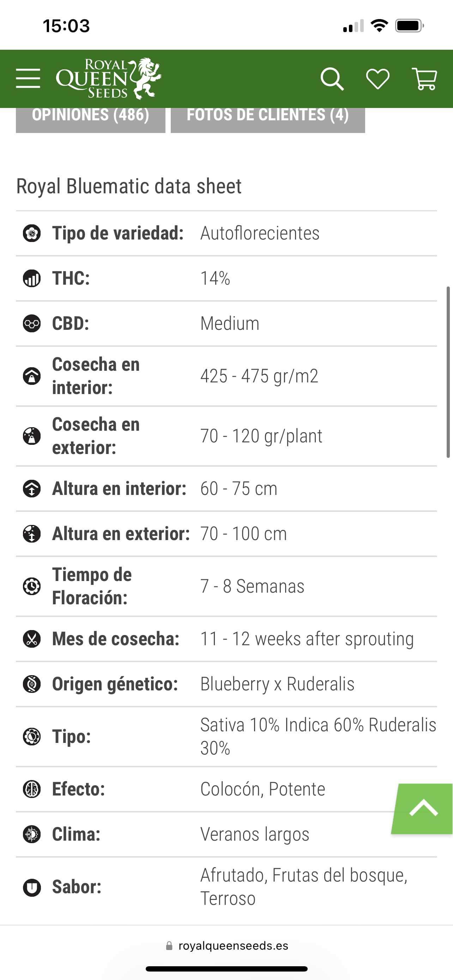The width and height of the screenshot is (453, 980).
Task: Click the Tipo de variedad icon
Action: point(31,233)
